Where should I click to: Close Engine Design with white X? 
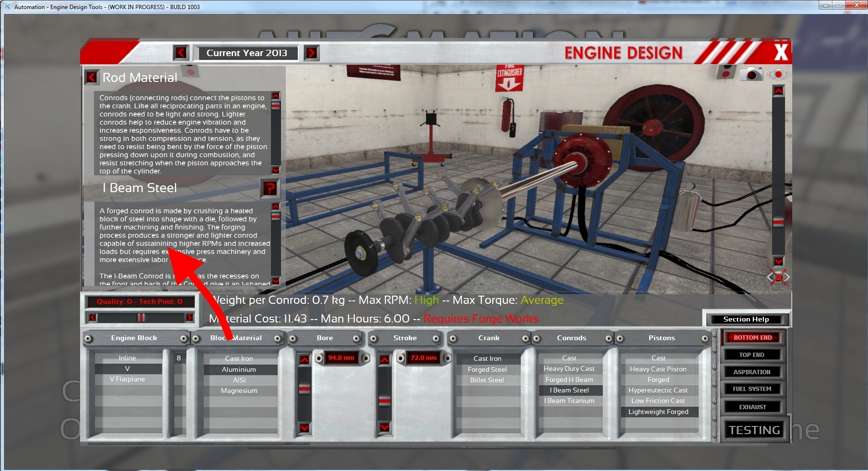click(780, 52)
